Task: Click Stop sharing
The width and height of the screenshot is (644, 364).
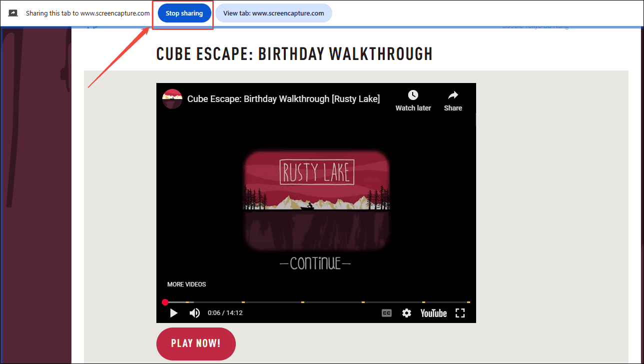Action: coord(184,13)
